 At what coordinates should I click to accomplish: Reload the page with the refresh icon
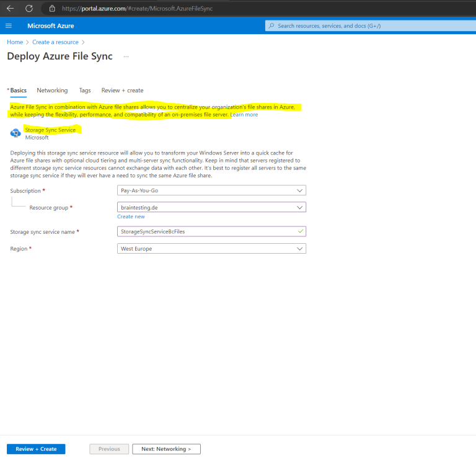point(29,9)
